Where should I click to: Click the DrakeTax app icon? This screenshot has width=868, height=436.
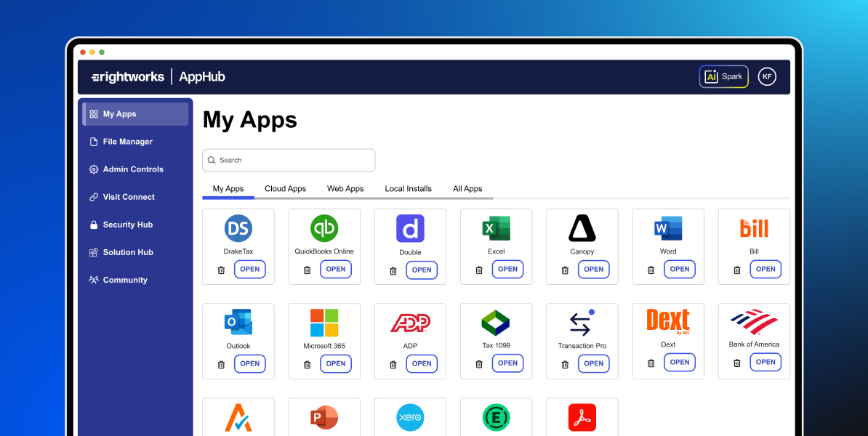(238, 228)
